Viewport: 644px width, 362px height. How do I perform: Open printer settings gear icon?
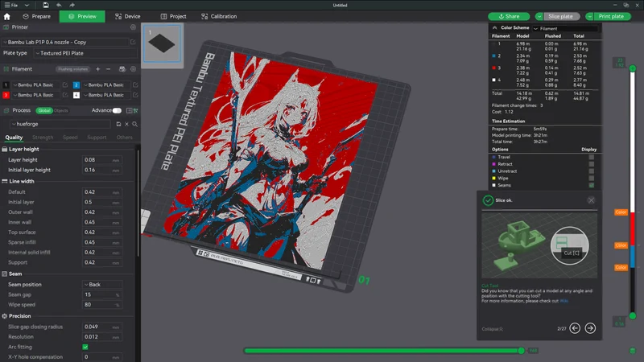coord(133,27)
